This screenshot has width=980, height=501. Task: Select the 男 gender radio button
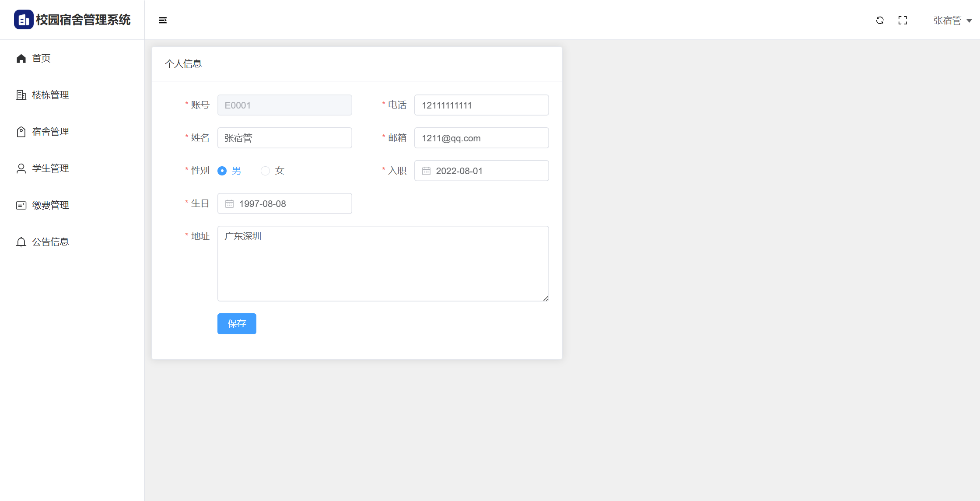222,171
